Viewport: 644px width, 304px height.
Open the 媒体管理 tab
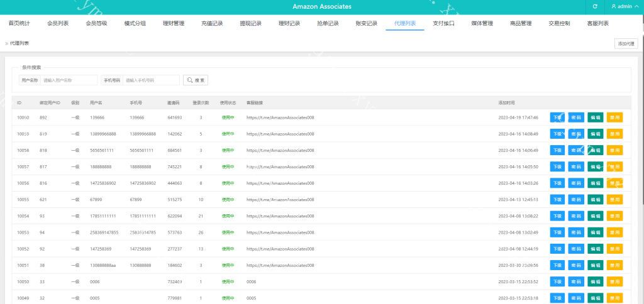tap(482, 23)
